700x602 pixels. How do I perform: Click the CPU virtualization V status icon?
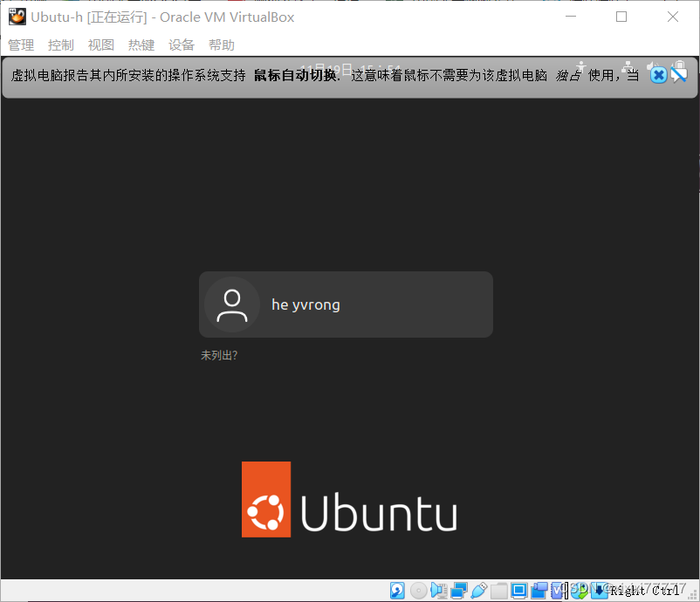[558, 591]
